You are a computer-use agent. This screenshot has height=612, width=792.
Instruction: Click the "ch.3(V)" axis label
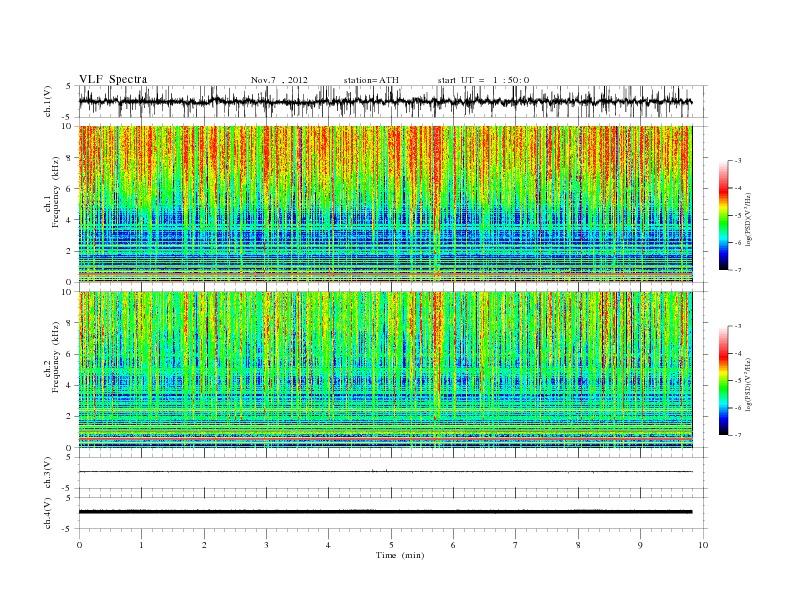click(47, 475)
